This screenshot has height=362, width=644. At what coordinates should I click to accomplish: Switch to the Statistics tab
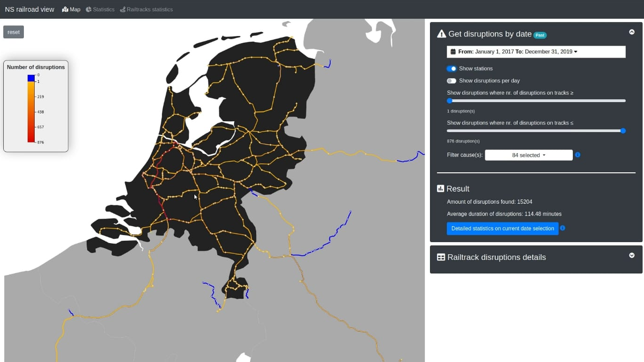104,9
